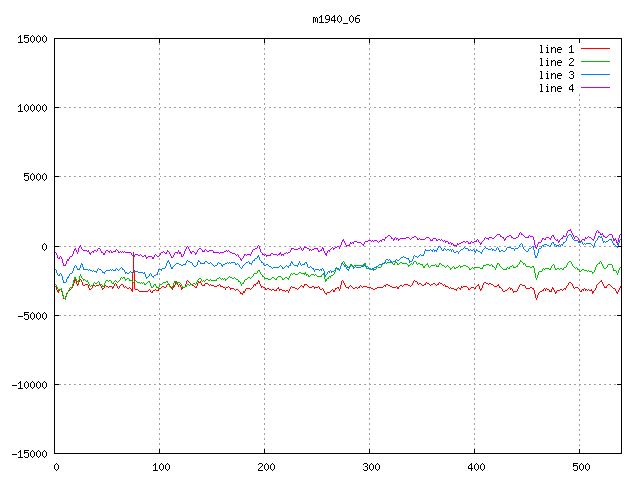
Task: Click the x-axis label 500
Action: coord(581,467)
